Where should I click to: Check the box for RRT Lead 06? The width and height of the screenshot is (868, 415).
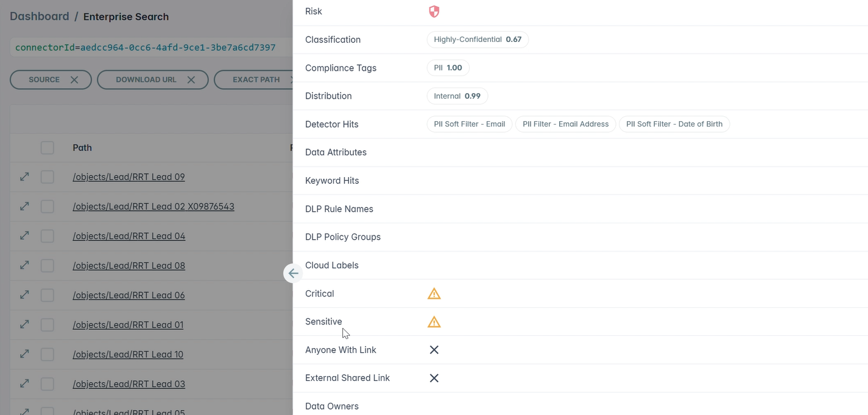pyautogui.click(x=48, y=295)
